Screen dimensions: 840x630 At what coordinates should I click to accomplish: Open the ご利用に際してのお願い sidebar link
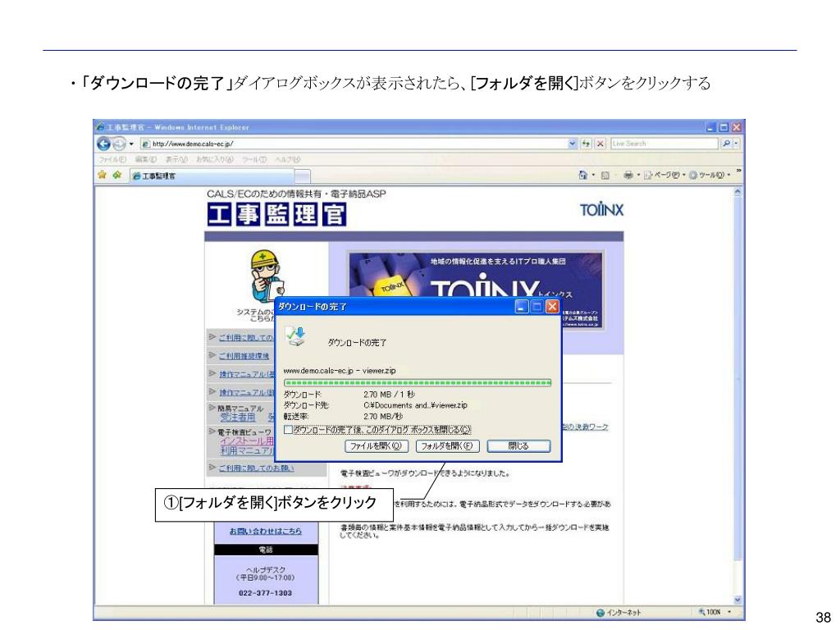[x=256, y=468]
